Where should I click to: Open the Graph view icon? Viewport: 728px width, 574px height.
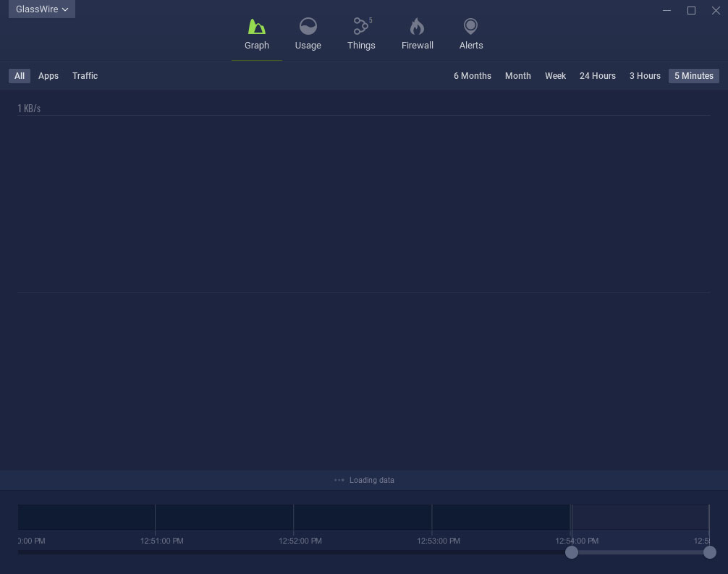[x=256, y=28]
